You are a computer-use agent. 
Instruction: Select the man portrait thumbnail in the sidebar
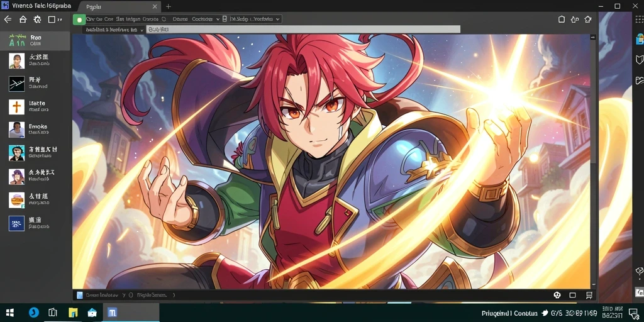pos(17,61)
